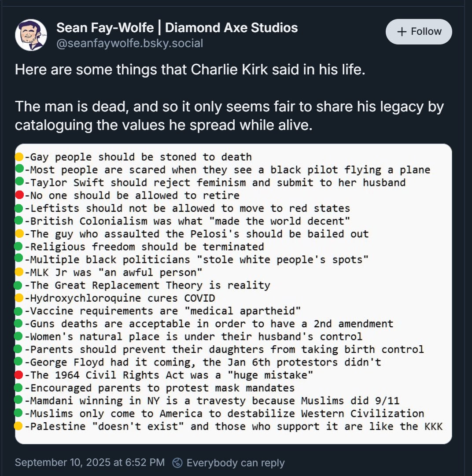The height and width of the screenshot is (476, 472).
Task: Click the "Here are some things" post text
Action: 190,70
